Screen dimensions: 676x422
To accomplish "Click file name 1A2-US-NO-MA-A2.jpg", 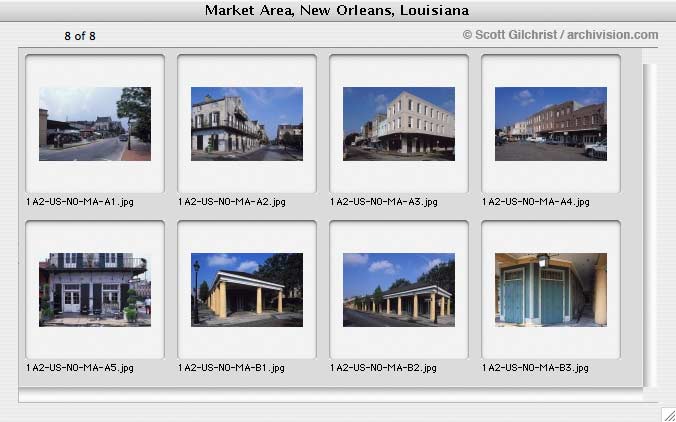I will [x=232, y=202].
